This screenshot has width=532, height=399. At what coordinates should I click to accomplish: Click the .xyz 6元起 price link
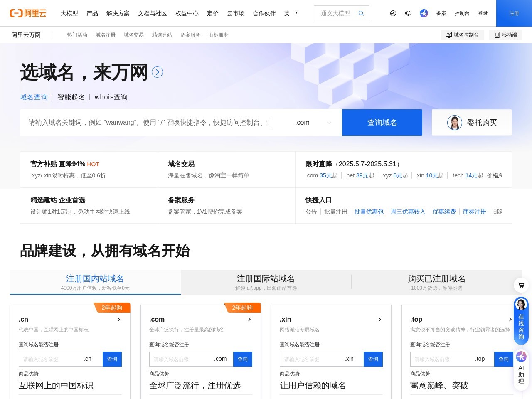(x=395, y=176)
